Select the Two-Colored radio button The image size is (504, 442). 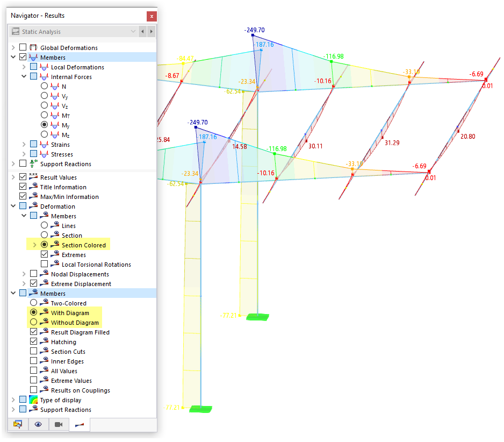(x=33, y=302)
